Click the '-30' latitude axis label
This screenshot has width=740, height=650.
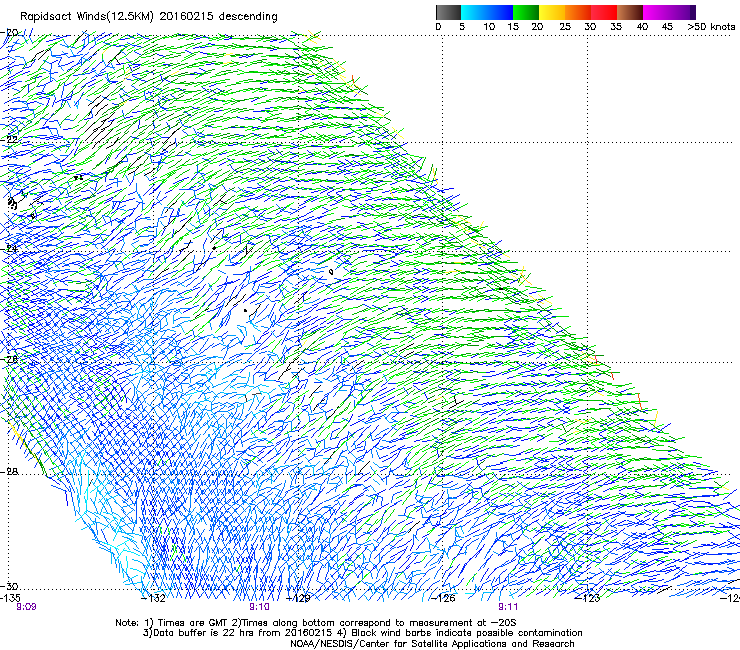[x=9, y=586]
